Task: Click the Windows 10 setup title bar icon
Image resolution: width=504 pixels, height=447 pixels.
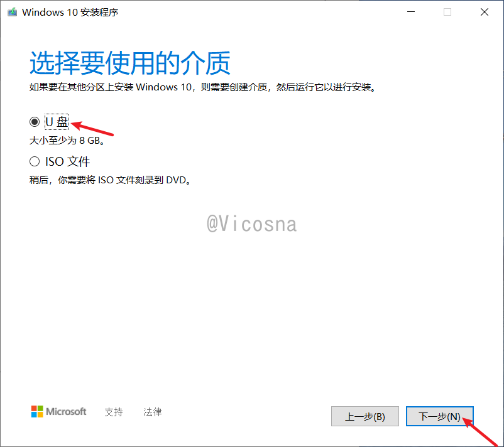Action: coord(12,12)
